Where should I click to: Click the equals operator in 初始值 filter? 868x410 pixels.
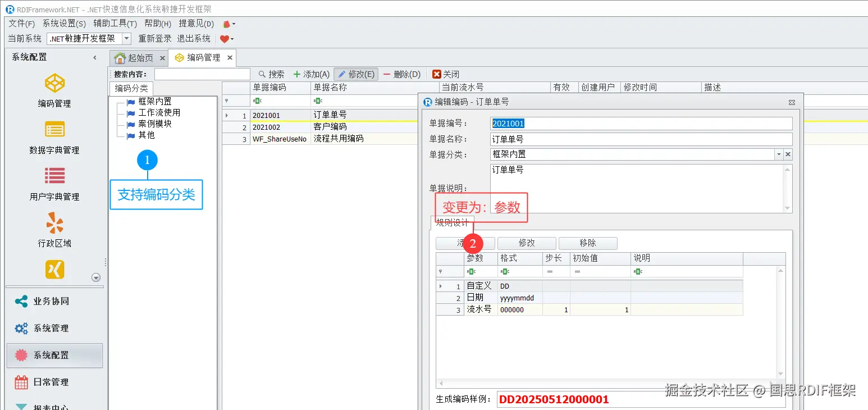click(577, 271)
